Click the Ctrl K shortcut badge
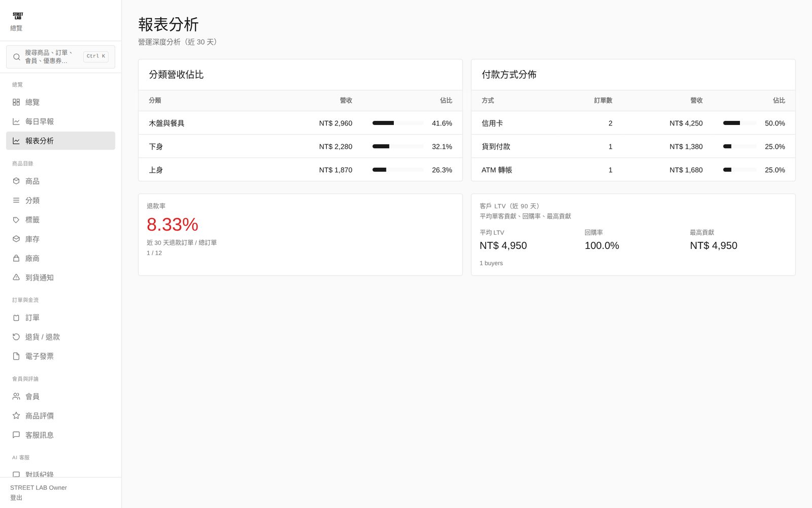Screen dimensions: 812x508 (x=96, y=56)
